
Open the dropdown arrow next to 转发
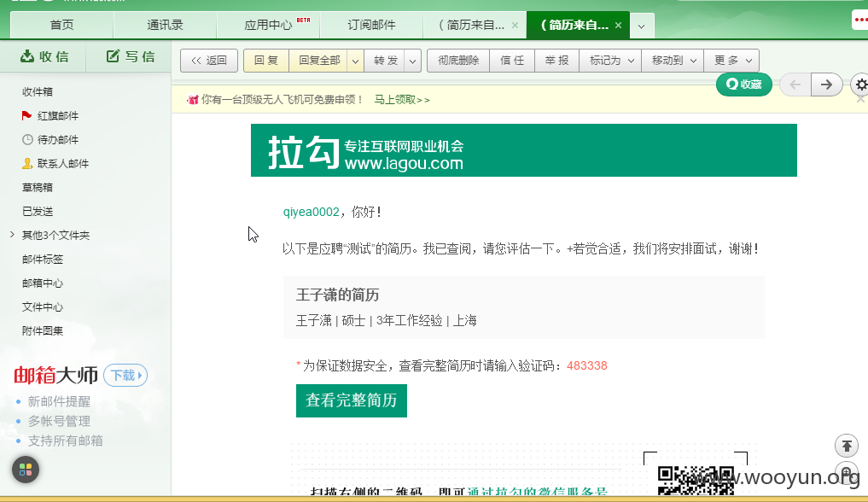tap(412, 61)
